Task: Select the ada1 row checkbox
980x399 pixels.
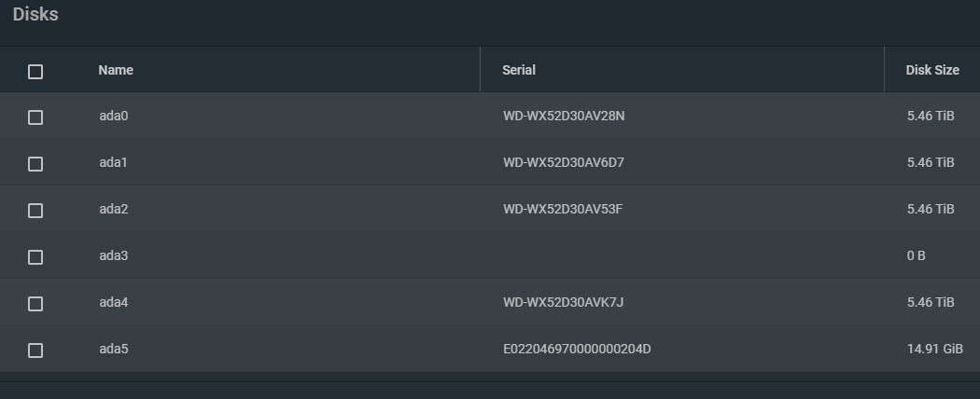Action: pos(35,163)
